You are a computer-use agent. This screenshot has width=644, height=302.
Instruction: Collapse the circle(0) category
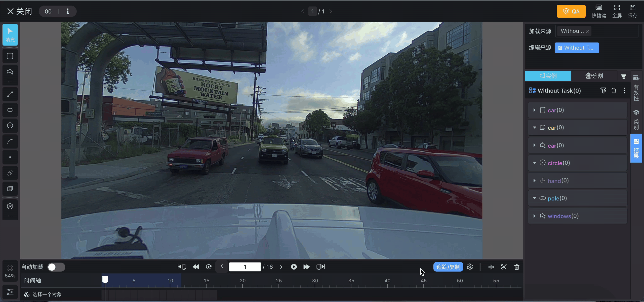click(534, 163)
